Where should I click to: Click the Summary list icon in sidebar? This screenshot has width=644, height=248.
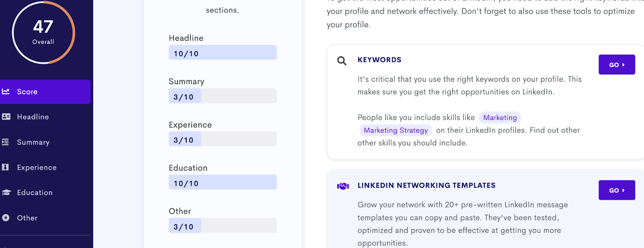click(x=5, y=142)
